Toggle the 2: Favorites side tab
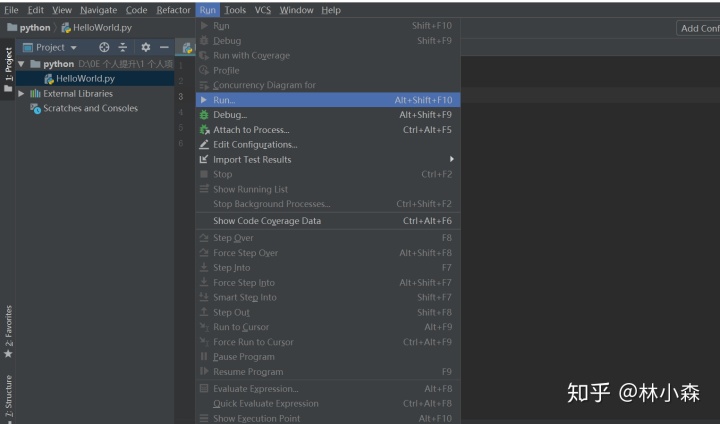Image resolution: width=720 pixels, height=424 pixels. click(8, 332)
